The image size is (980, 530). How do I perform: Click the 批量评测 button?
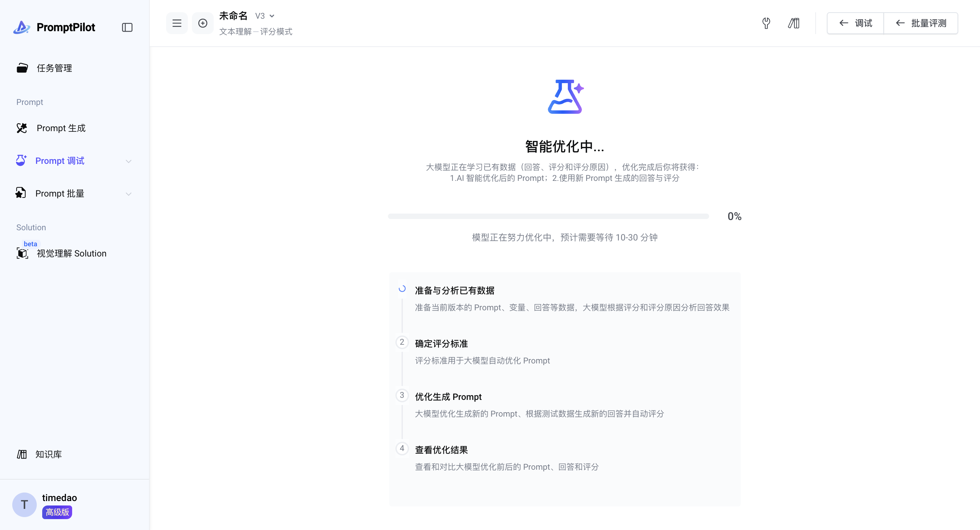(x=921, y=23)
